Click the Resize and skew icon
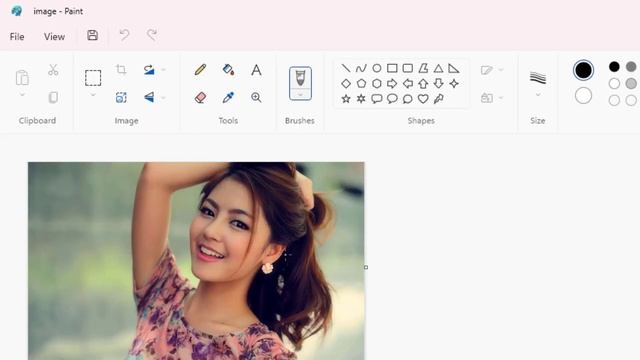640x360 pixels. click(121, 97)
